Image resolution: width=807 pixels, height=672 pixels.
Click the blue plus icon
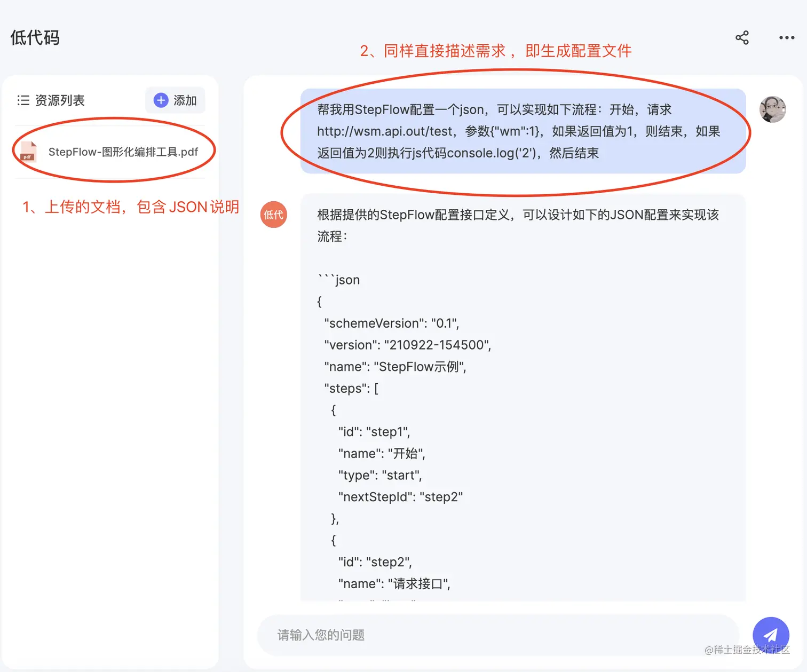tap(161, 100)
